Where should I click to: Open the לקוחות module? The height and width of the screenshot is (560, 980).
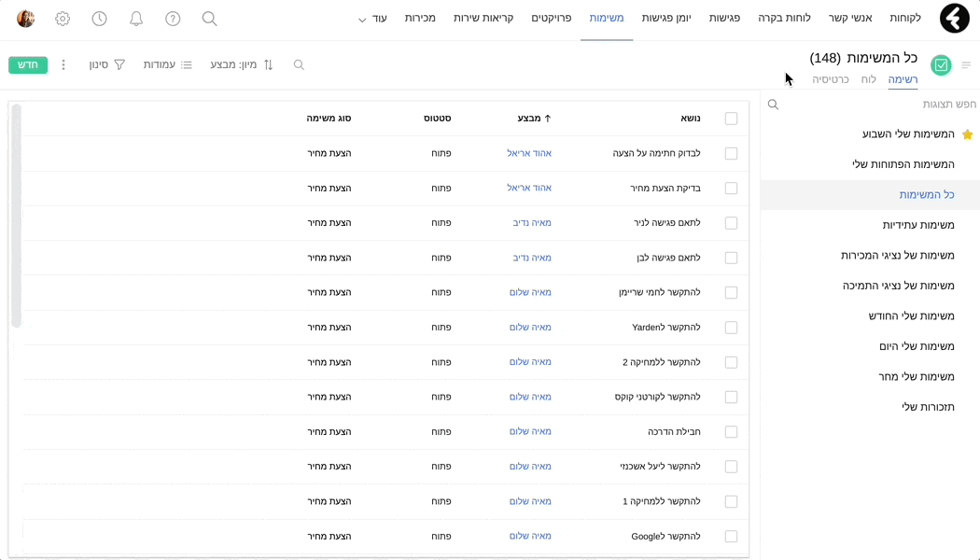coord(905,18)
